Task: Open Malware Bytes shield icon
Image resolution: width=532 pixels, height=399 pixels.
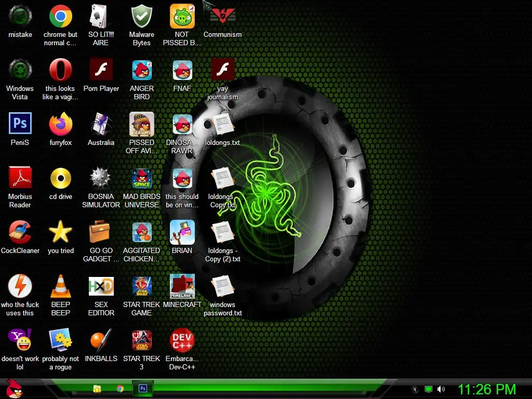Action: pyautogui.click(x=141, y=16)
